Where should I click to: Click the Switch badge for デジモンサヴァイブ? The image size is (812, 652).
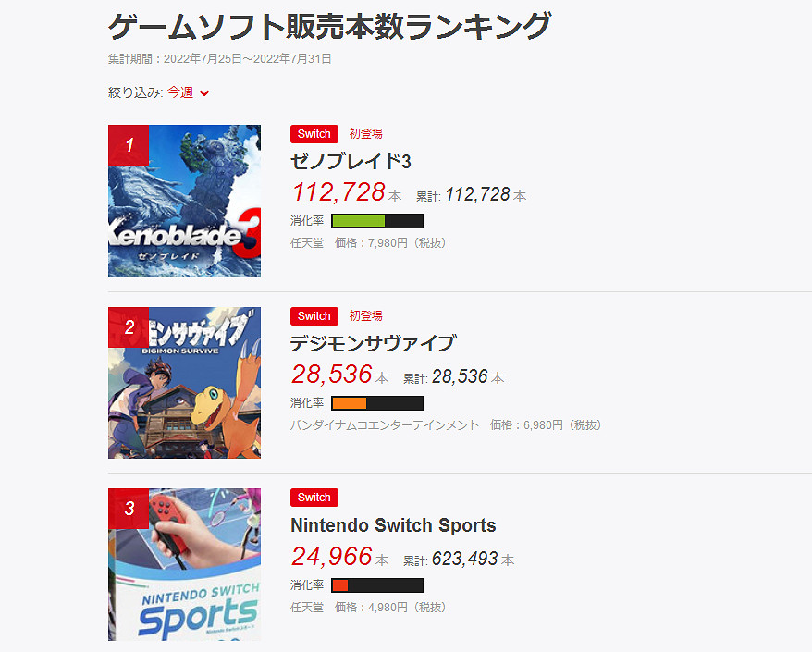click(314, 315)
